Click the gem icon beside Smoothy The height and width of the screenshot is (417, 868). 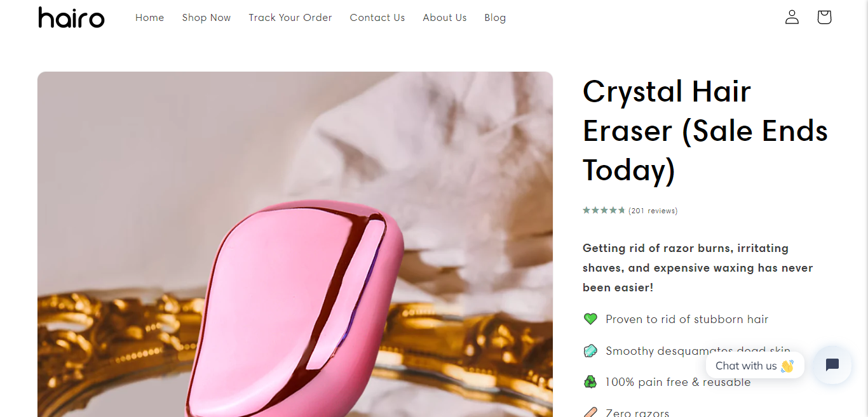click(x=590, y=350)
